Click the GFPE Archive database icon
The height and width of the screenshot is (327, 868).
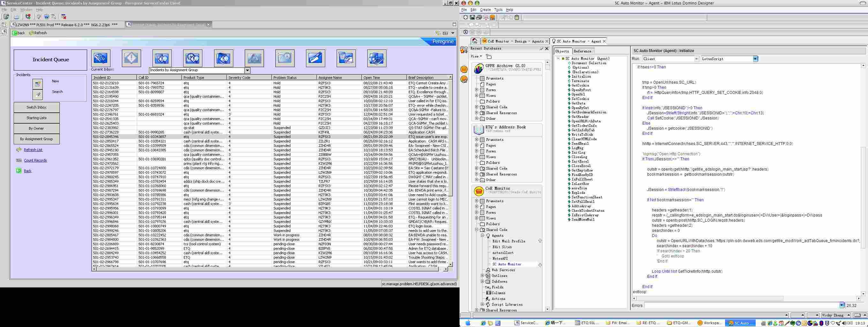pyautogui.click(x=478, y=68)
